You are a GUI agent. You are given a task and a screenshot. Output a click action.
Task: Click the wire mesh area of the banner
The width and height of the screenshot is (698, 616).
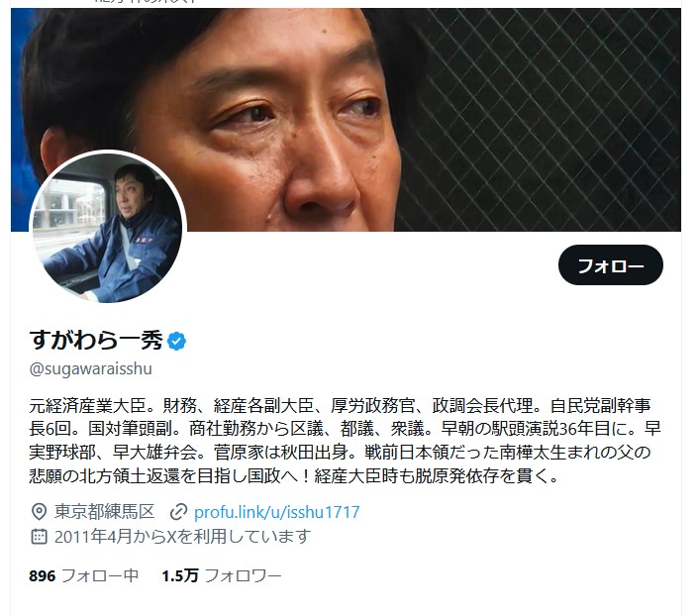coord(541,120)
